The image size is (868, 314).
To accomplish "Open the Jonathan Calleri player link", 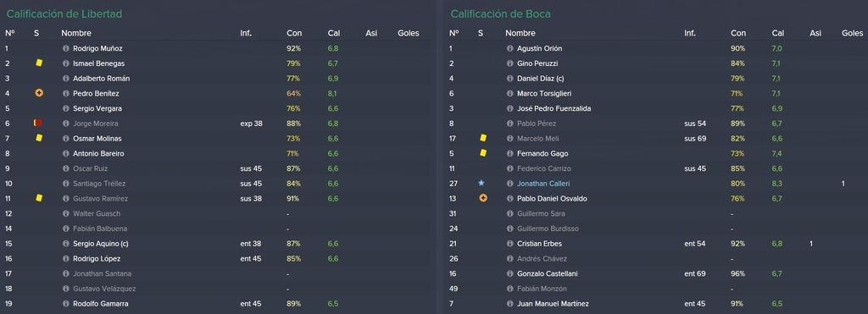I will click(543, 184).
